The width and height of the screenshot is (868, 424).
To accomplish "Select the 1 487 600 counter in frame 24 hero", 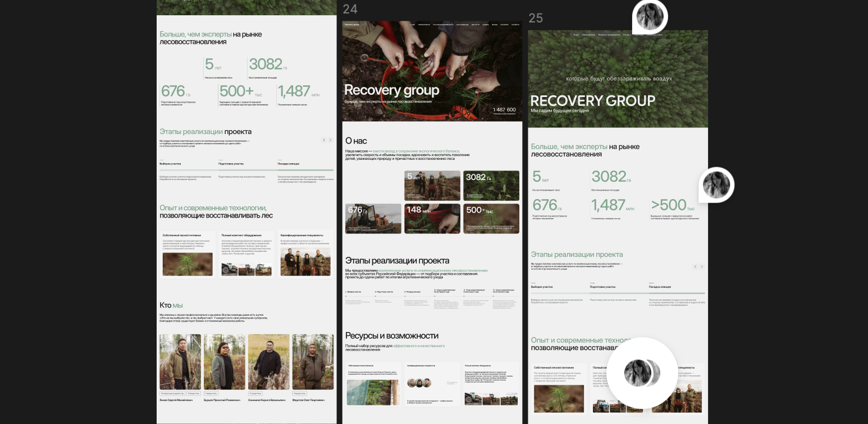I will (504, 110).
